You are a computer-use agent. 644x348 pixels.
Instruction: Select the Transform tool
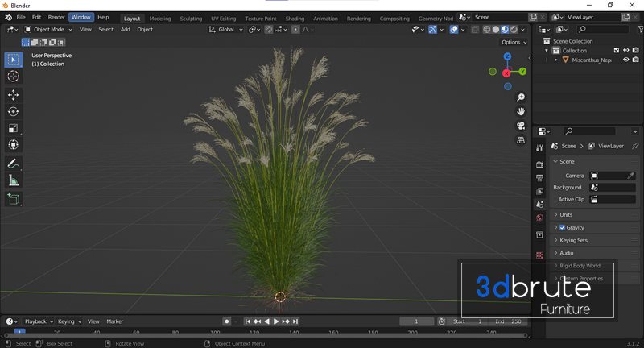pyautogui.click(x=13, y=145)
